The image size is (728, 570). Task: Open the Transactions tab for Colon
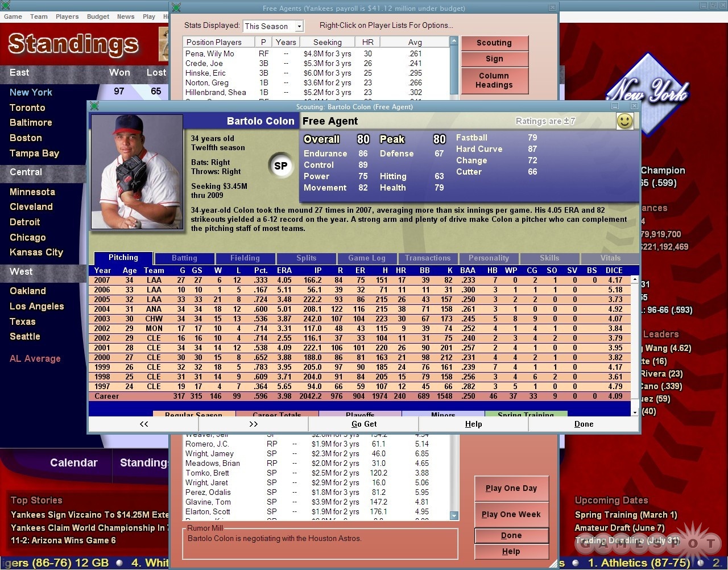coord(428,258)
